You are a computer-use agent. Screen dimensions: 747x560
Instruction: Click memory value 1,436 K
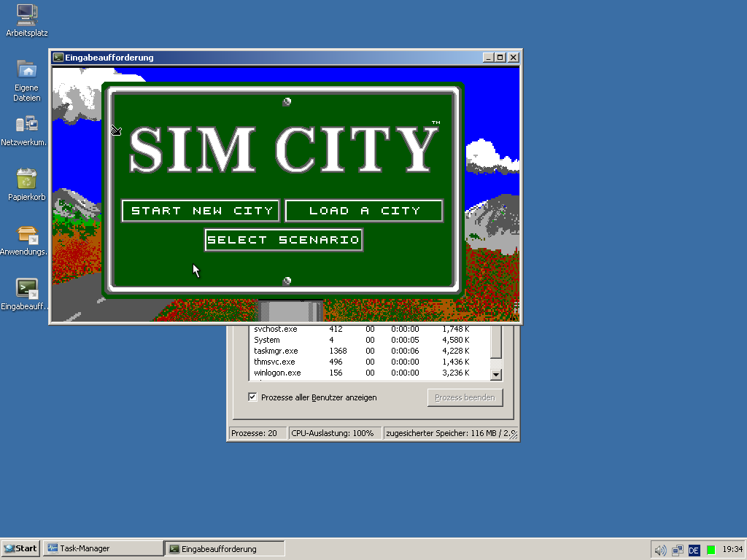point(455,362)
